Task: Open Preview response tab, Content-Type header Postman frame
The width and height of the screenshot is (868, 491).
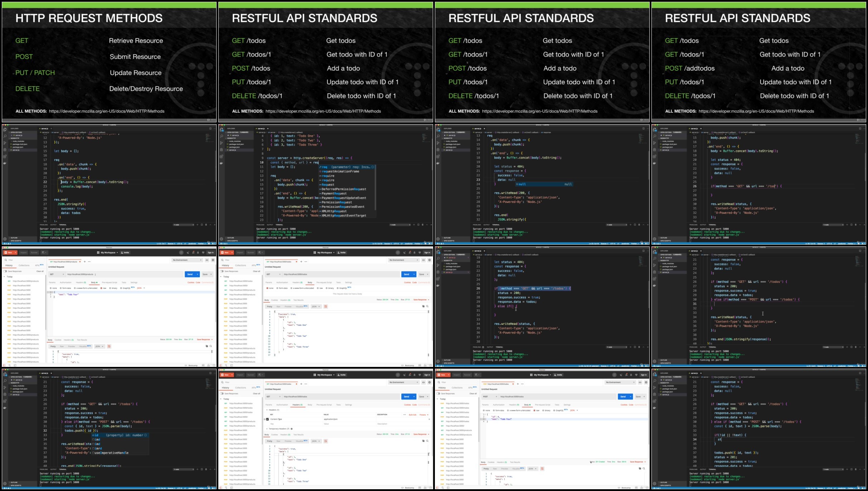Action: pyautogui.click(x=288, y=441)
